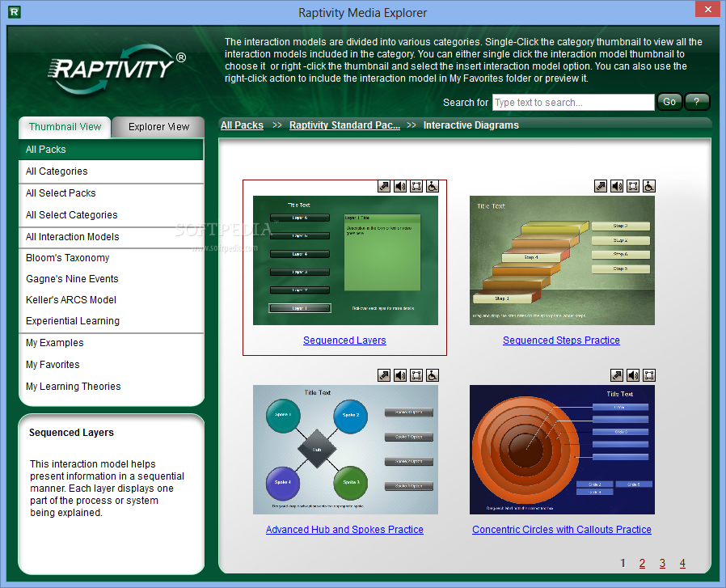Click speaker icon above Sequenced Steps Practice

[x=617, y=186]
